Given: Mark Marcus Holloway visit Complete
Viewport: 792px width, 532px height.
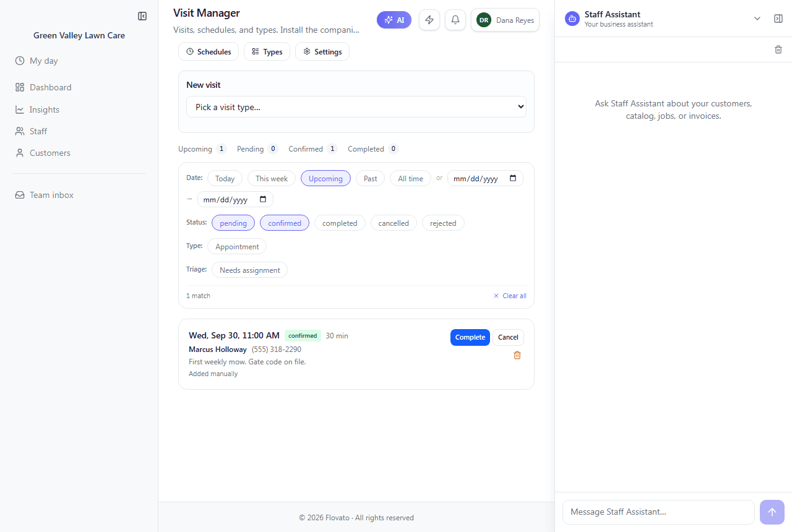Looking at the screenshot, I should click(x=470, y=337).
